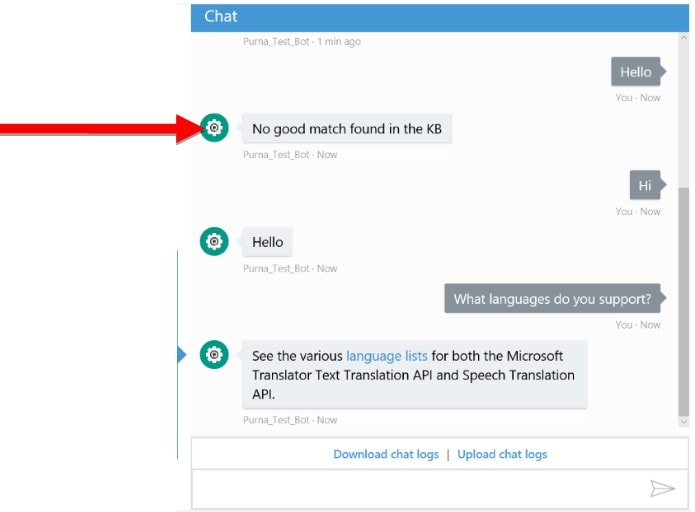Click the bot reply about the Translator Text Translation API
This screenshot has height=512, width=695.
click(413, 375)
